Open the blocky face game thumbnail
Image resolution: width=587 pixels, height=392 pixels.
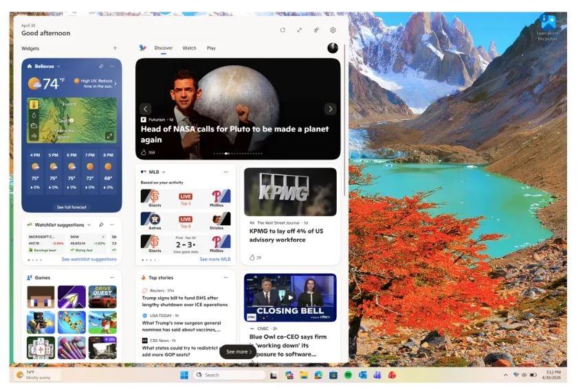41,297
